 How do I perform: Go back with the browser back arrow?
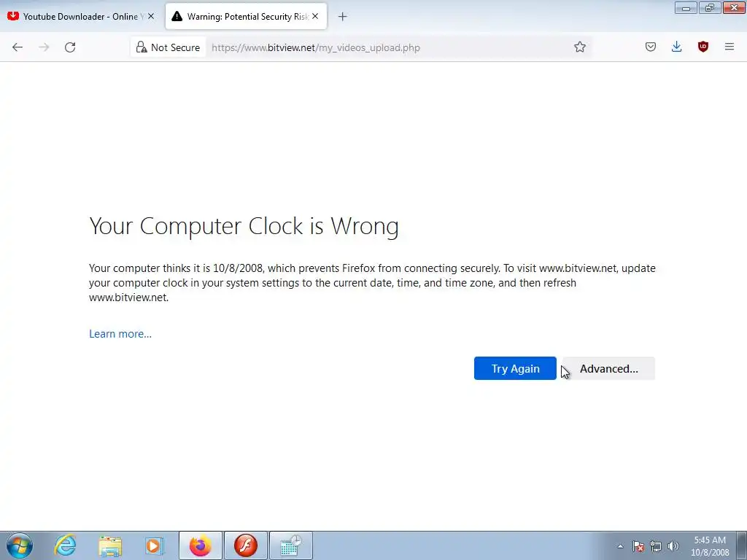[18, 47]
